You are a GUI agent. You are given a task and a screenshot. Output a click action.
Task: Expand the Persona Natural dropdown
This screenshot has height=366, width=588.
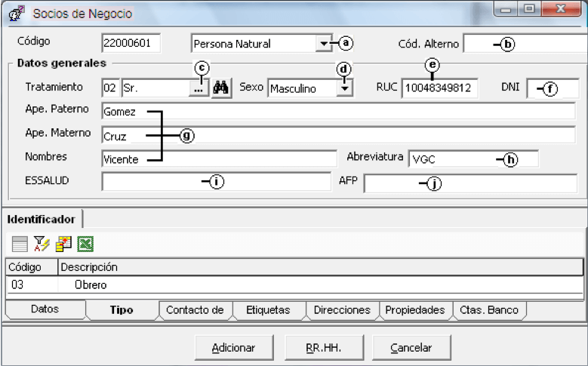tap(323, 44)
